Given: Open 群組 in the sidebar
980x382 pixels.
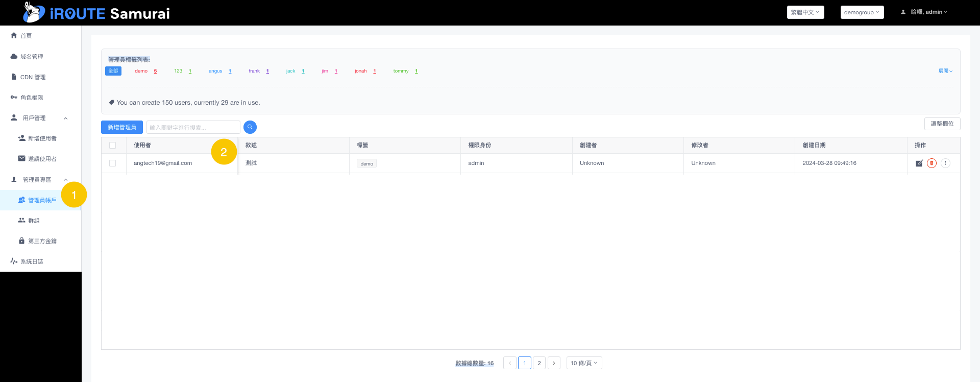Looking at the screenshot, I should (x=34, y=221).
